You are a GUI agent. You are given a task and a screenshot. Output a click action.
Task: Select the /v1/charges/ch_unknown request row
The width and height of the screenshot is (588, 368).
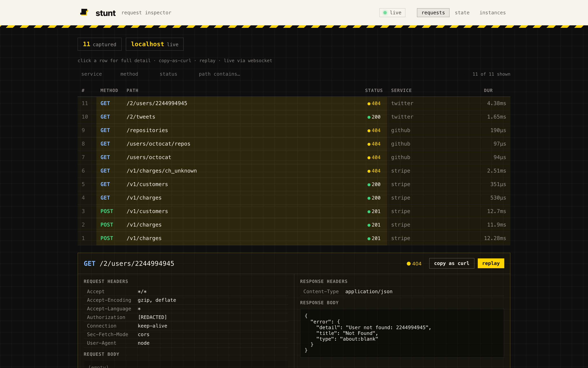tap(294, 171)
